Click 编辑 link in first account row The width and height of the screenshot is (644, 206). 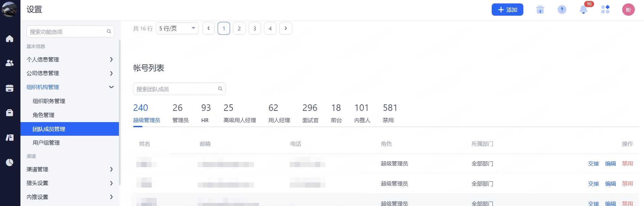click(610, 163)
